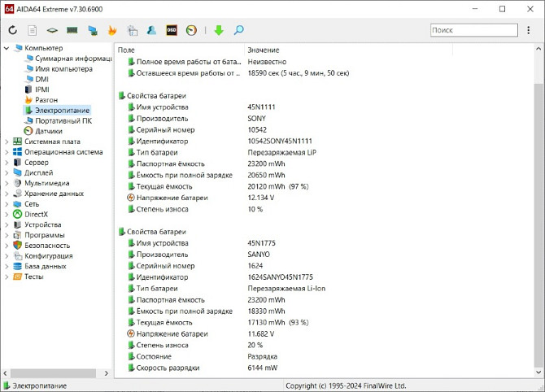Select Устройства in the tree

(x=43, y=224)
